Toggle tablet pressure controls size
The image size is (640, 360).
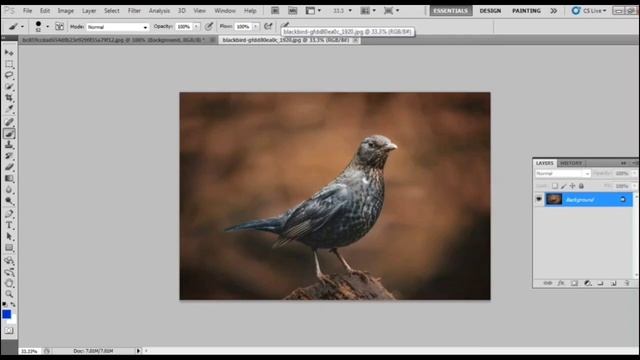pyautogui.click(x=284, y=25)
